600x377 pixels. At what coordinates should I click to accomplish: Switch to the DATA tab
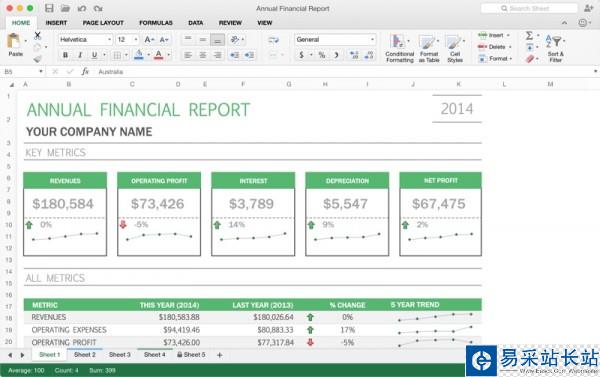pyautogui.click(x=196, y=23)
